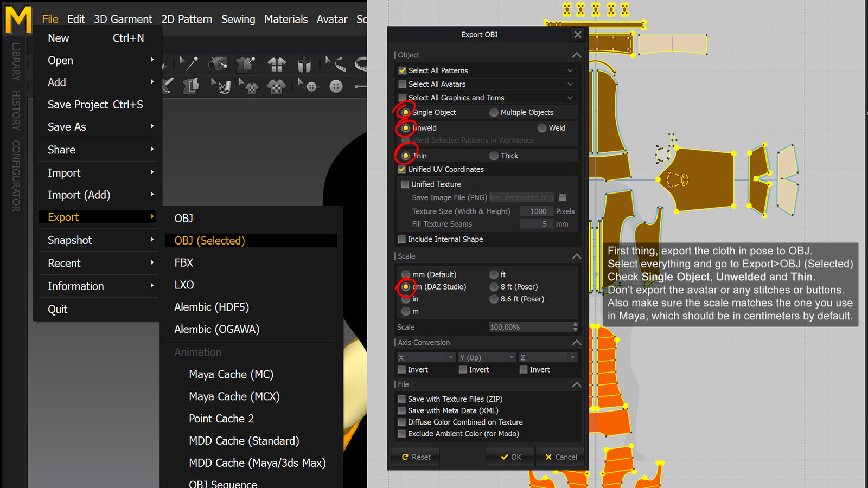
Task: Open the 3D Garment menu
Action: tap(123, 19)
